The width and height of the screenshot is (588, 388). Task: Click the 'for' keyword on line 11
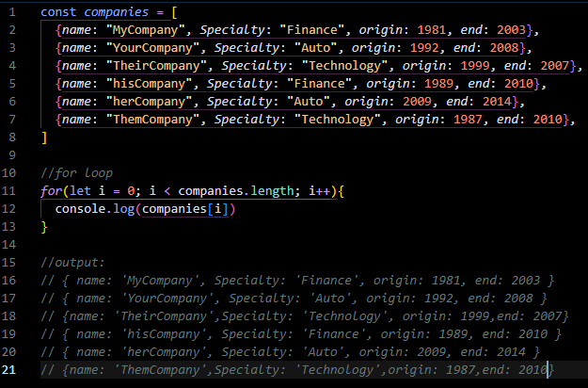coord(52,191)
